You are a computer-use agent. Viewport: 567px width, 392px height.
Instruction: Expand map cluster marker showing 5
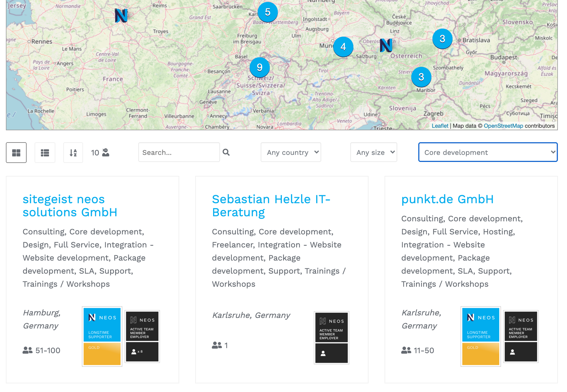click(268, 12)
